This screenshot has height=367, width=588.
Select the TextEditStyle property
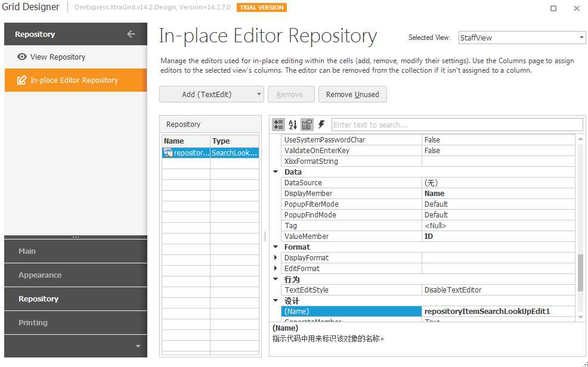351,290
